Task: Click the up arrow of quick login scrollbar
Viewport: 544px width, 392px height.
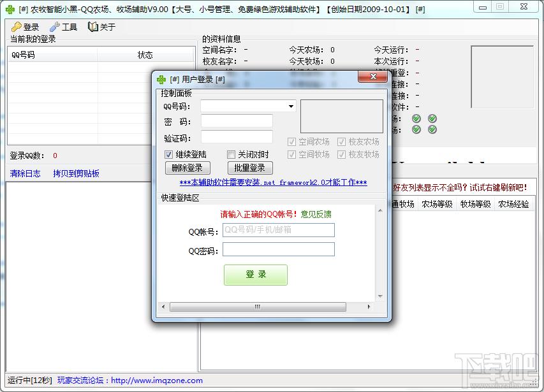Action: 381,210
